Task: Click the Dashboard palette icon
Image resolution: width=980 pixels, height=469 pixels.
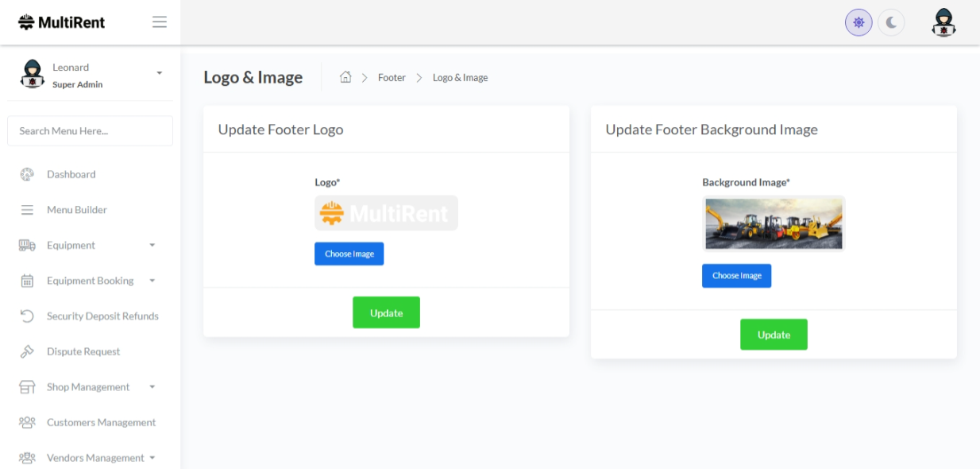Action: (x=27, y=174)
